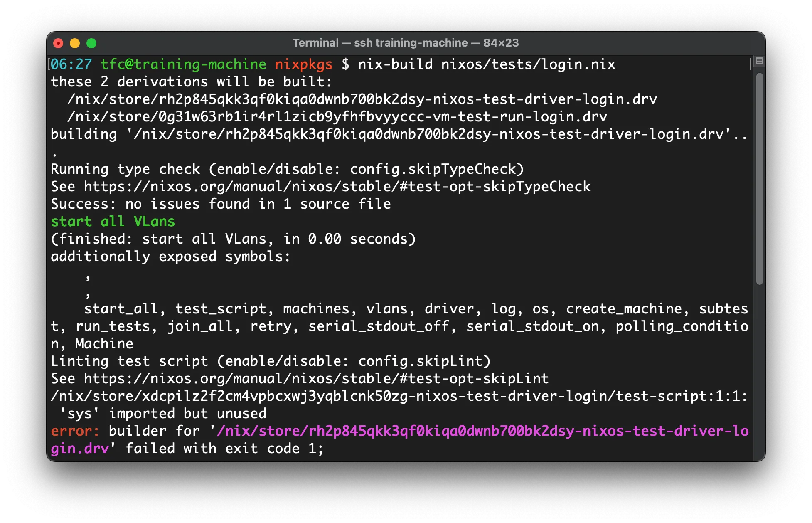
Task: Click the green 'start all VLans' text
Action: pyautogui.click(x=113, y=221)
